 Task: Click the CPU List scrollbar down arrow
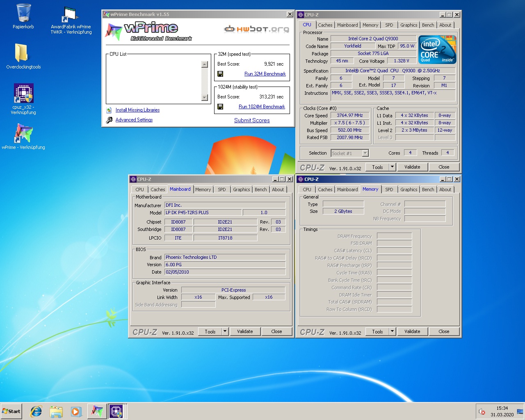205,98
